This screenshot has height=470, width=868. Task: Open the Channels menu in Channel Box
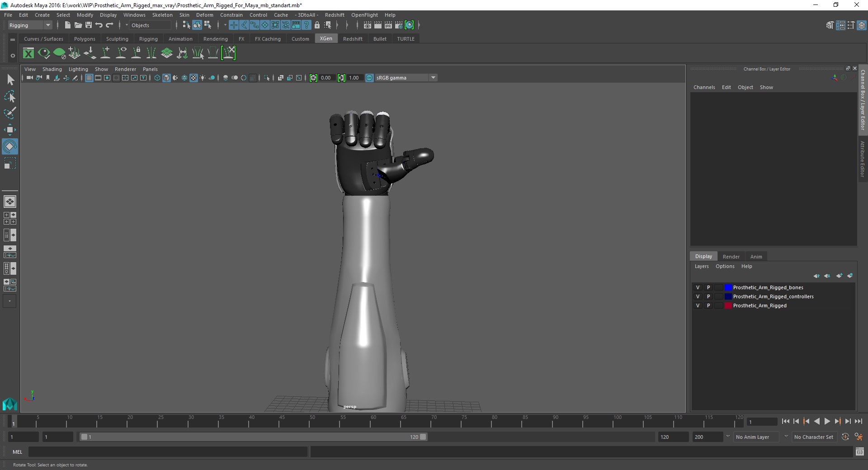[704, 87]
